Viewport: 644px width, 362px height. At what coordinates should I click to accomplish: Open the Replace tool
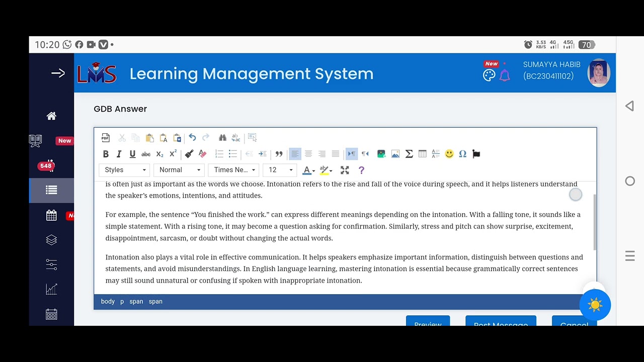[x=236, y=137]
